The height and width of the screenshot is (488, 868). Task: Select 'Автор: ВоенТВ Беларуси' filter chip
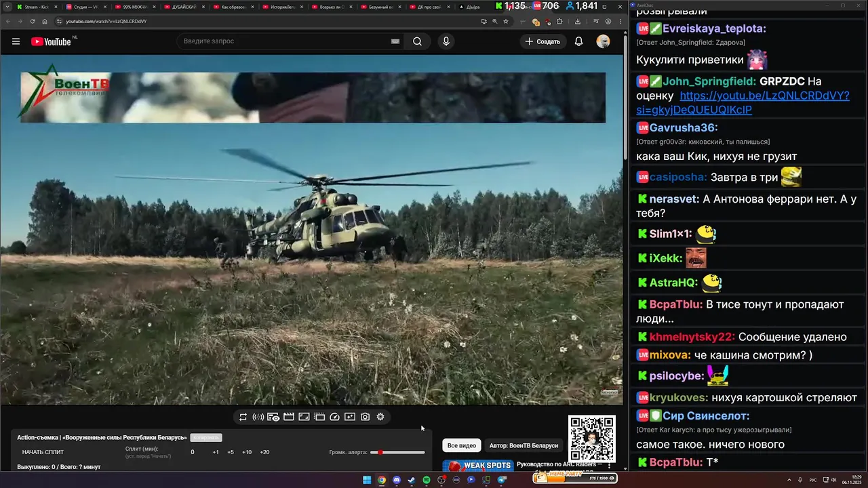point(524,445)
